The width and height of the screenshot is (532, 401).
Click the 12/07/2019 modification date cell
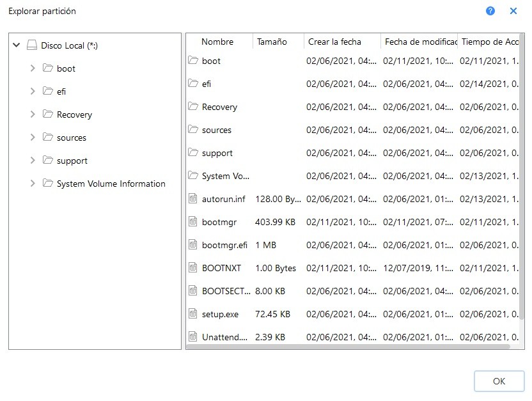(x=418, y=268)
